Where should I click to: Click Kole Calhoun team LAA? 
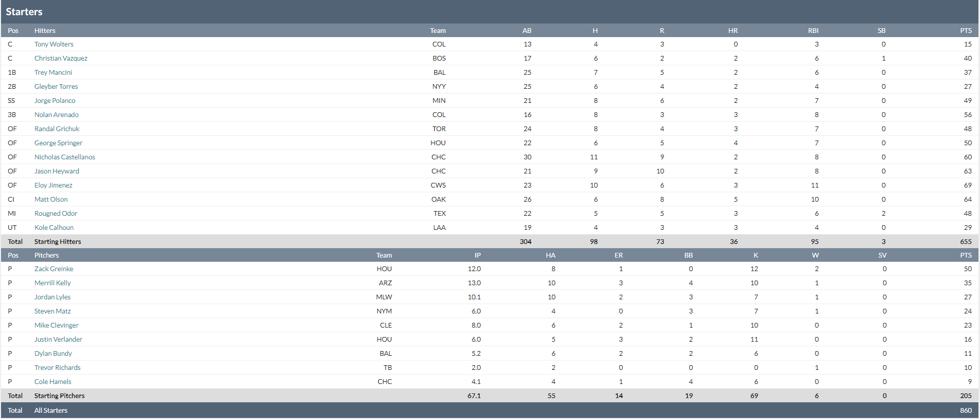[x=439, y=228]
